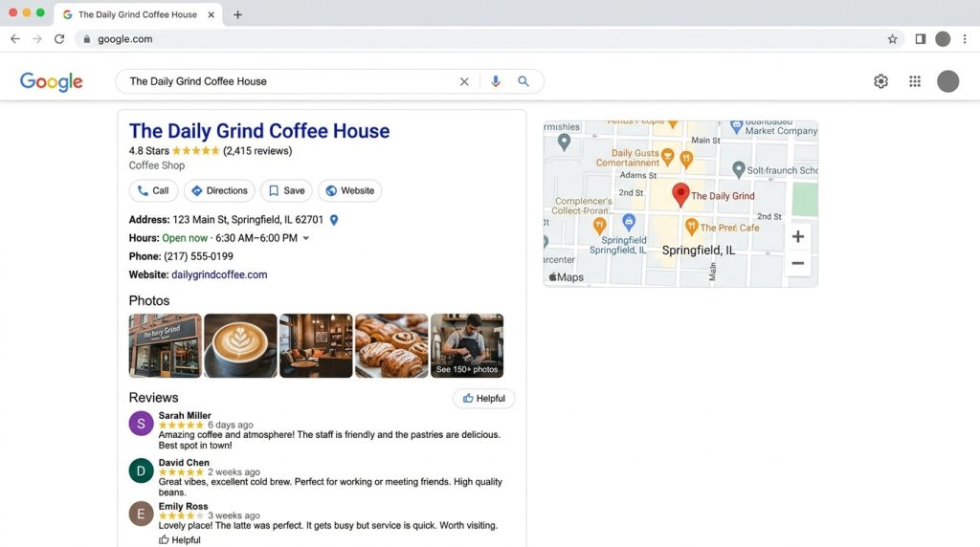Open David Chen's green avatar

tap(142, 470)
